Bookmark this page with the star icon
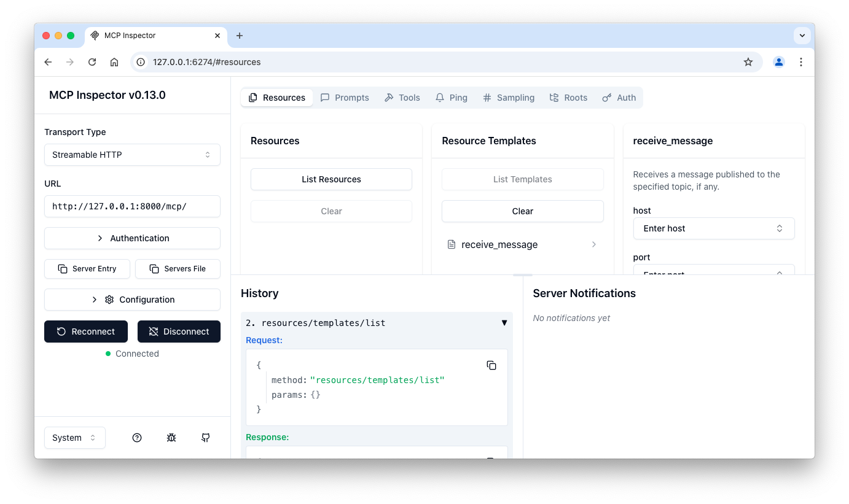 (x=748, y=62)
